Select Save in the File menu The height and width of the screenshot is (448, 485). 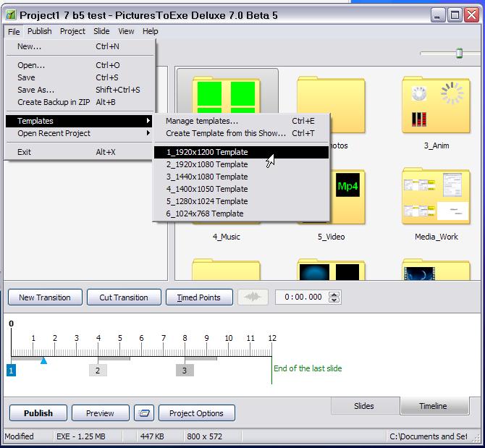[x=80, y=77]
